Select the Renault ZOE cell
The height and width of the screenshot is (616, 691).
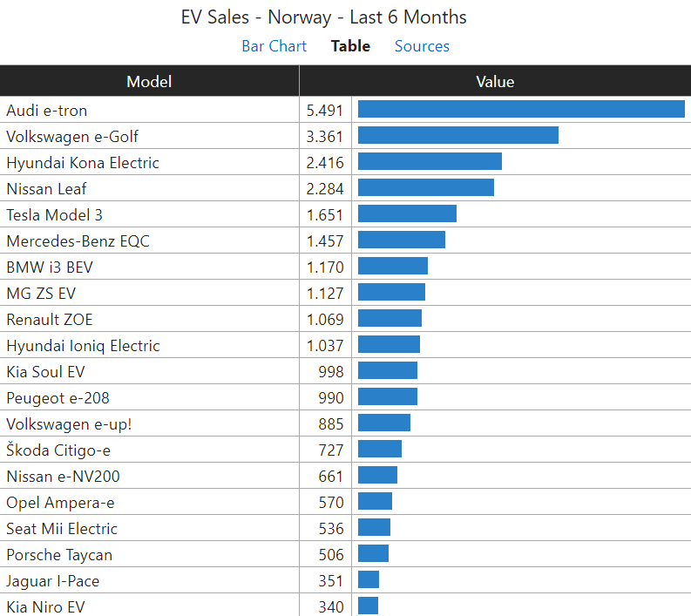[x=149, y=319]
